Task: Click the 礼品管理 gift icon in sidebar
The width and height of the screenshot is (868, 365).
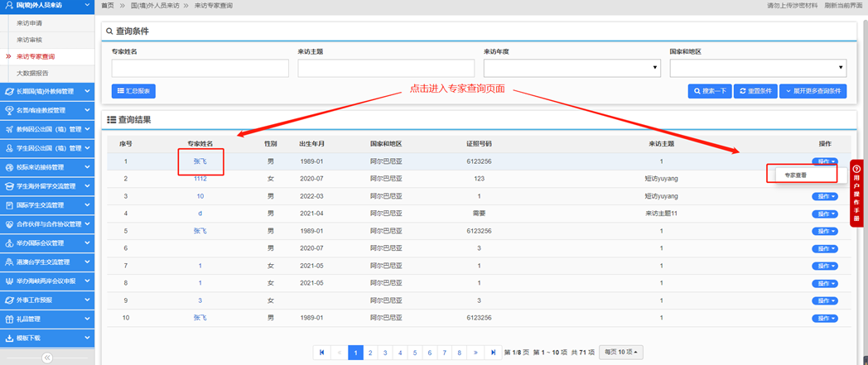Action: click(8, 318)
